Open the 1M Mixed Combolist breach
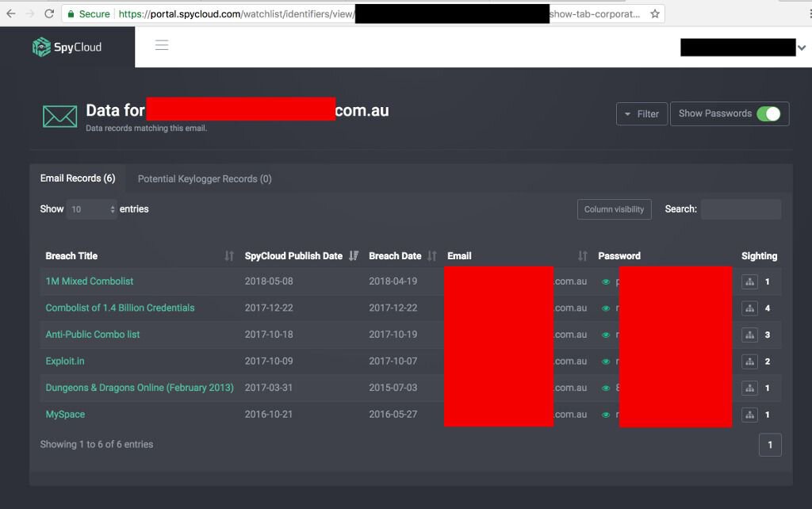 (x=89, y=281)
